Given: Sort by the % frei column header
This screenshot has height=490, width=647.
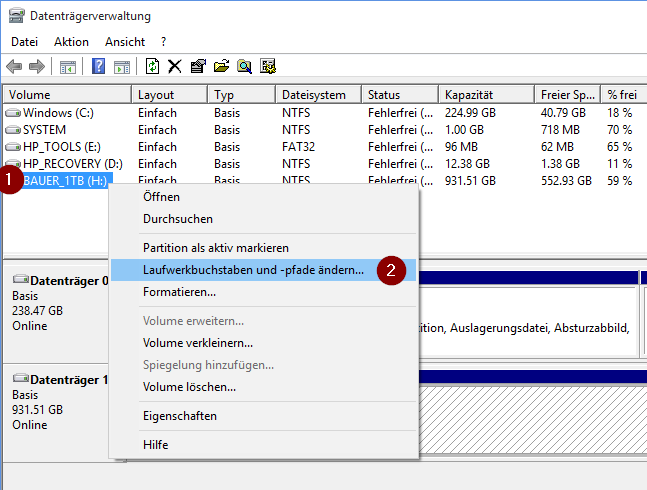Looking at the screenshot, I should pyautogui.click(x=624, y=95).
